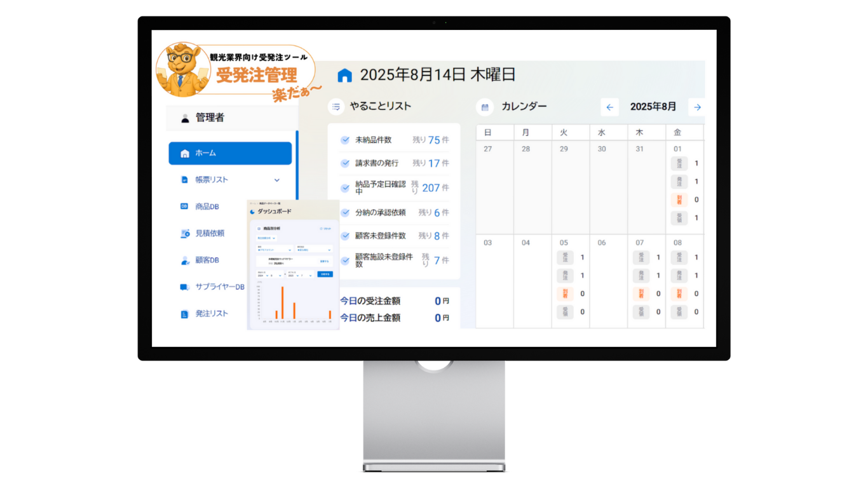Click the やることリスト list icon

tap(337, 107)
